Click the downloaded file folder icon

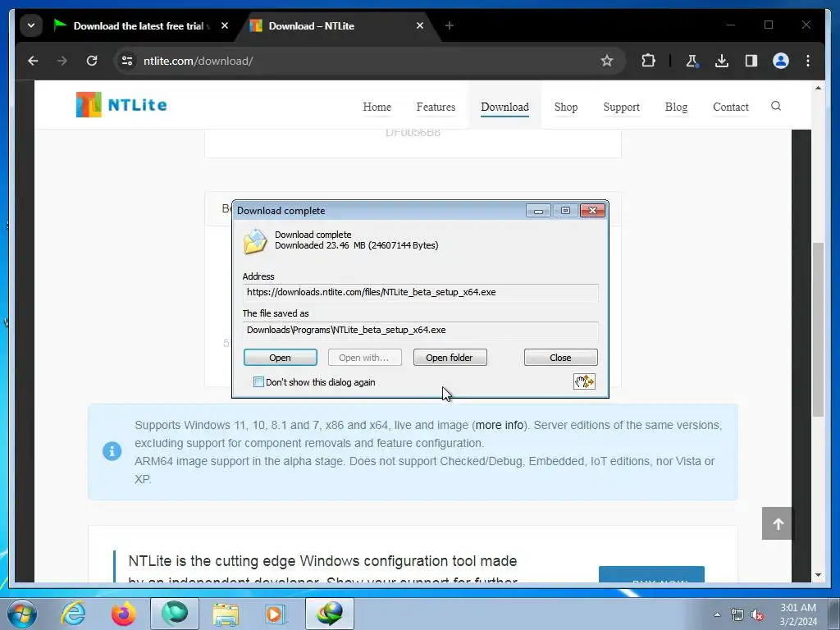pos(255,241)
